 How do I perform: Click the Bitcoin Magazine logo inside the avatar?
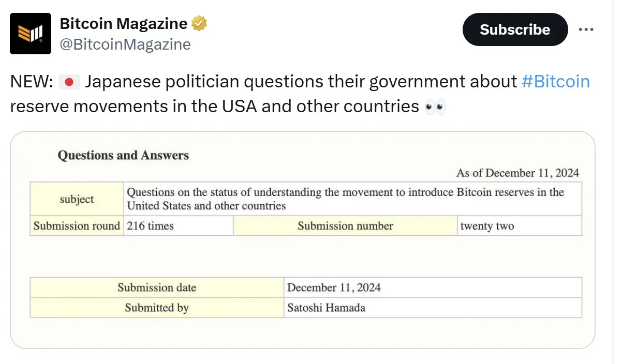(x=30, y=33)
